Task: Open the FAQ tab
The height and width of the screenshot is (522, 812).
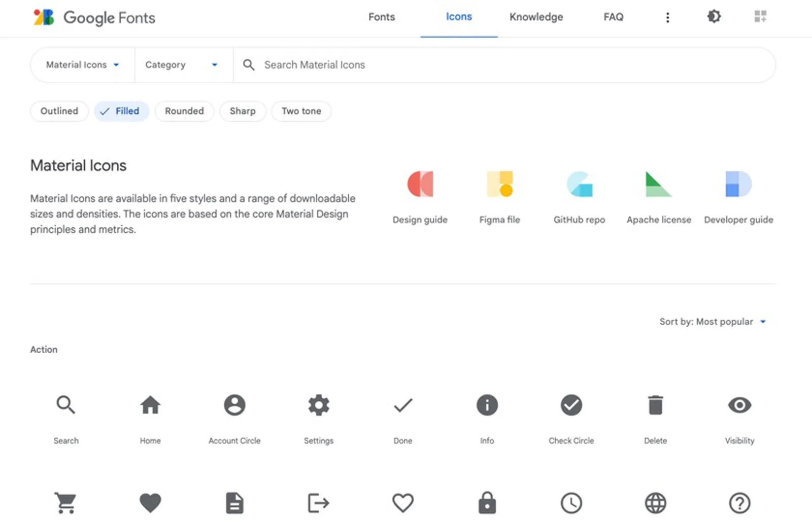Action: (613, 17)
